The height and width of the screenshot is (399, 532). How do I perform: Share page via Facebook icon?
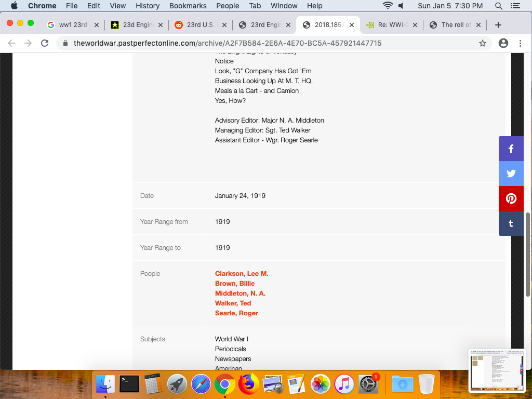[x=511, y=149]
